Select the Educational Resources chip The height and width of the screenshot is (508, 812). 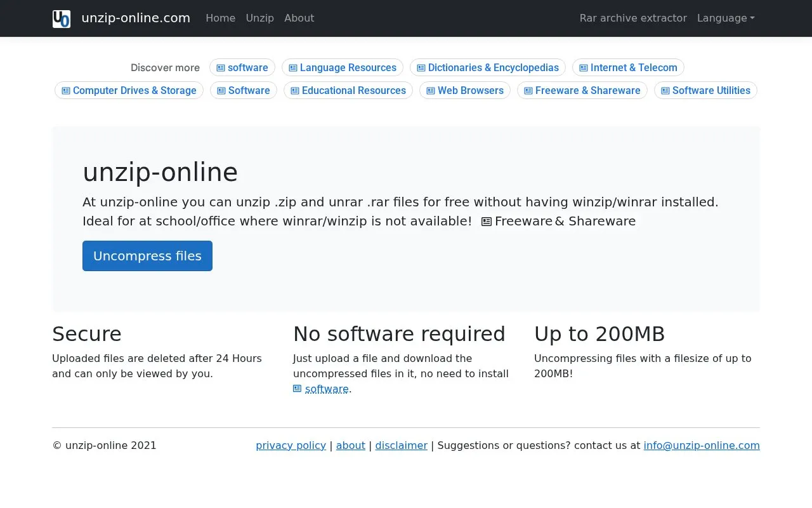pos(348,90)
